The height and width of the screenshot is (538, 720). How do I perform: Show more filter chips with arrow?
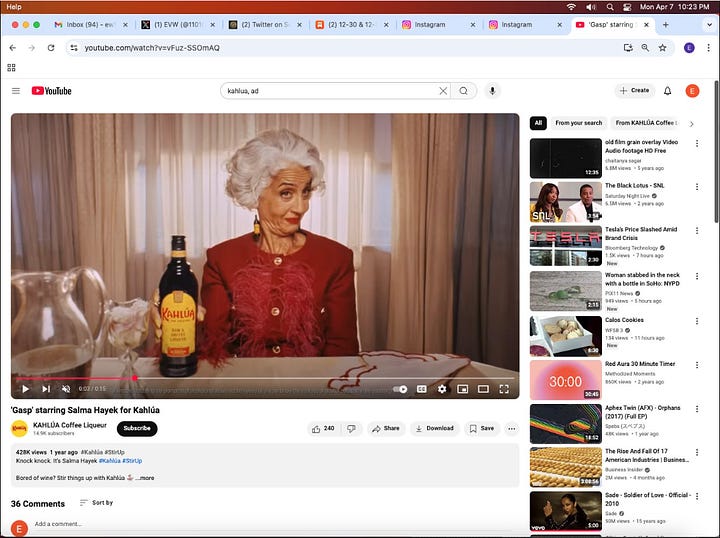(692, 123)
